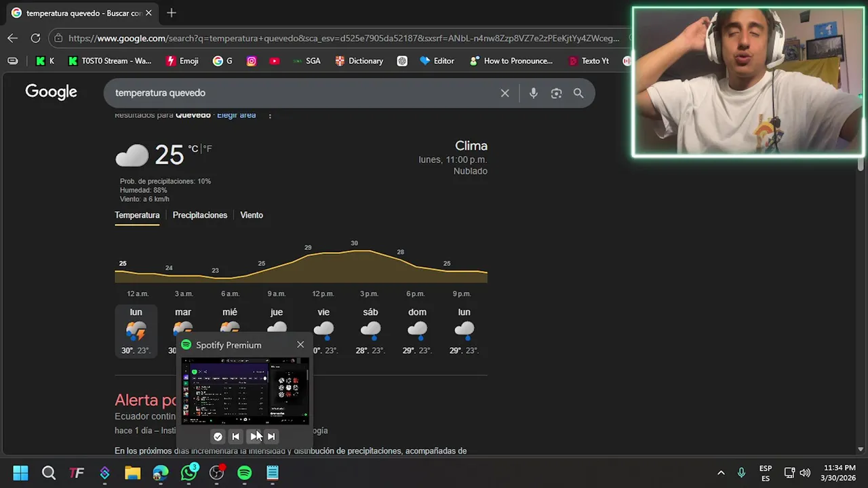The width and height of the screenshot is (868, 488).
Task: Select the Temperatura weather tab
Action: 137,215
